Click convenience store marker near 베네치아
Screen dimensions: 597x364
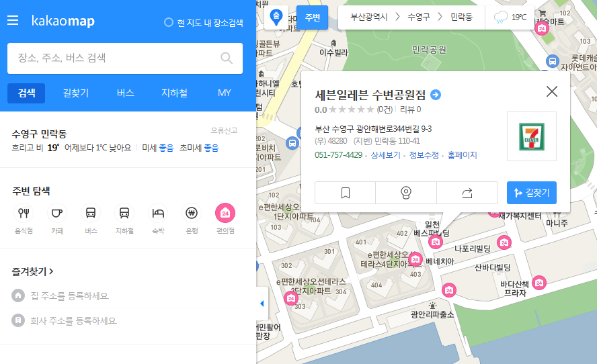tap(415, 259)
